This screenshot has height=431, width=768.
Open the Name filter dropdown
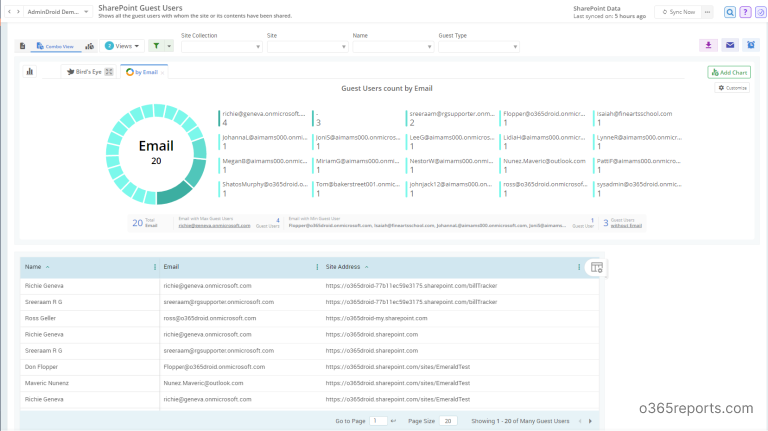(393, 47)
